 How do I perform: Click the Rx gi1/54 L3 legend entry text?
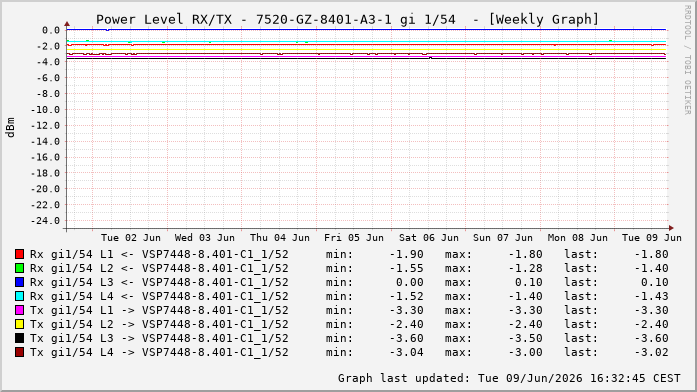coord(159,283)
